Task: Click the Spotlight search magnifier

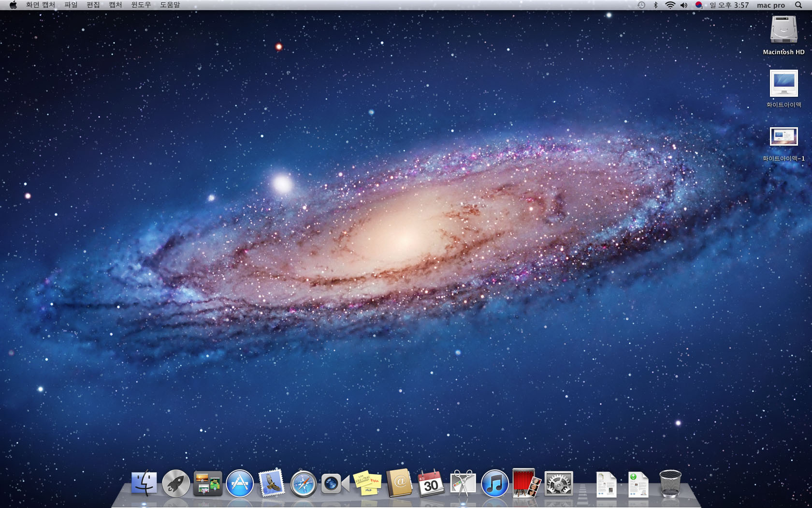Action: [x=798, y=5]
